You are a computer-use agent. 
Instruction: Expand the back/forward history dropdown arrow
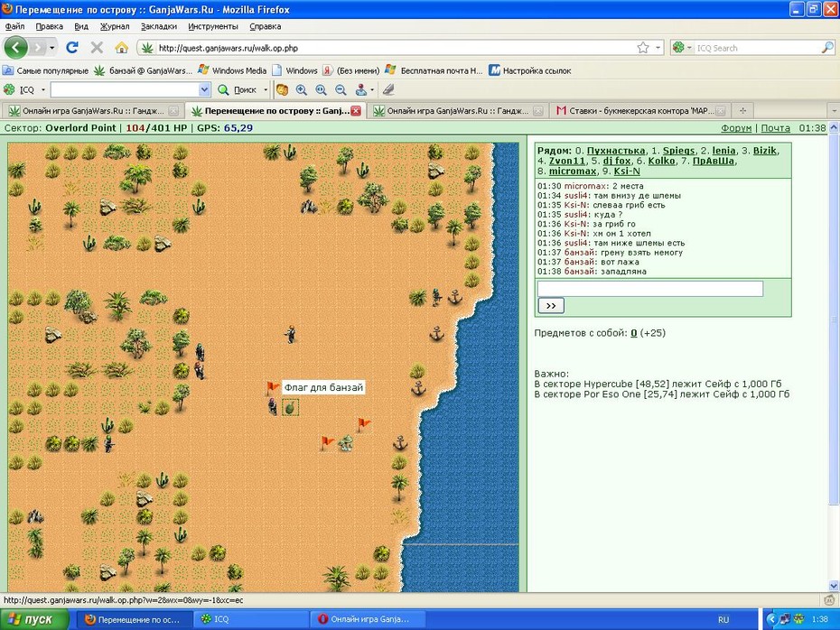click(x=52, y=48)
